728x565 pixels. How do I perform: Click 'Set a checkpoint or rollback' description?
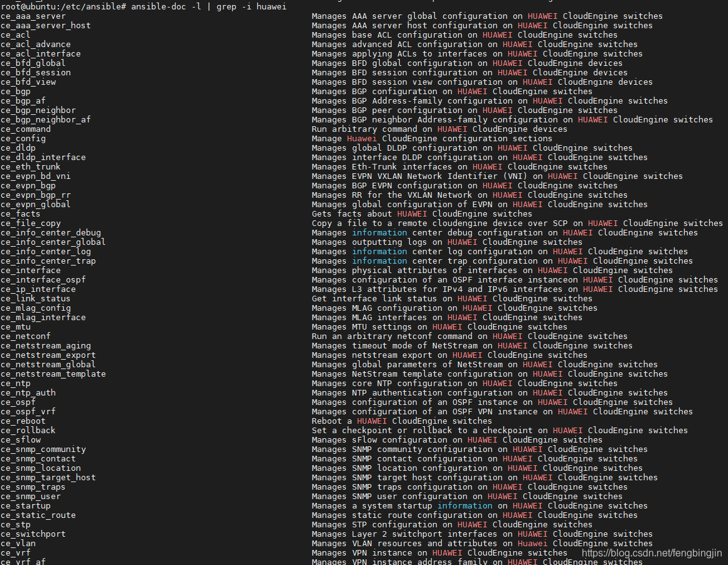[500, 431]
